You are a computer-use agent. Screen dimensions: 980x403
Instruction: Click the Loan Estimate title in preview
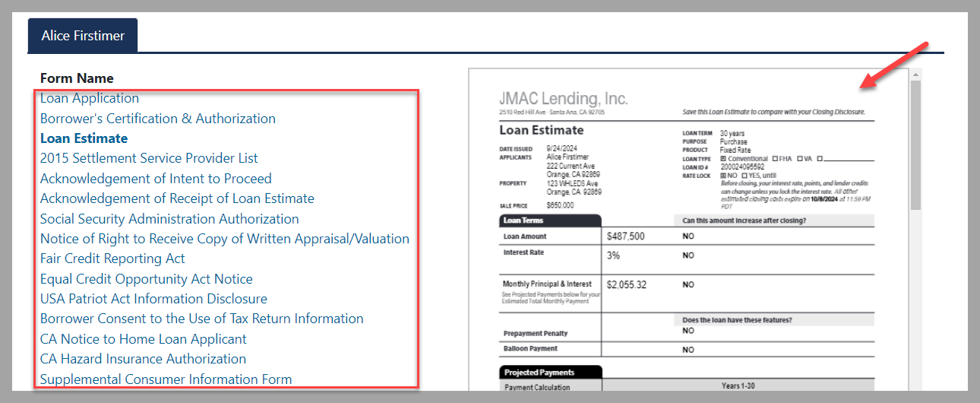click(x=542, y=130)
